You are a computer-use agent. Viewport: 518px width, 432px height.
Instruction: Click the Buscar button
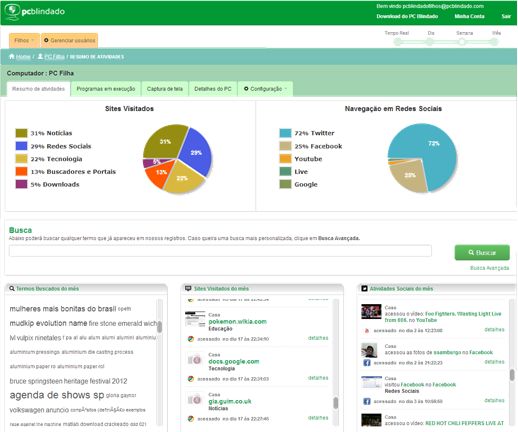(482, 253)
